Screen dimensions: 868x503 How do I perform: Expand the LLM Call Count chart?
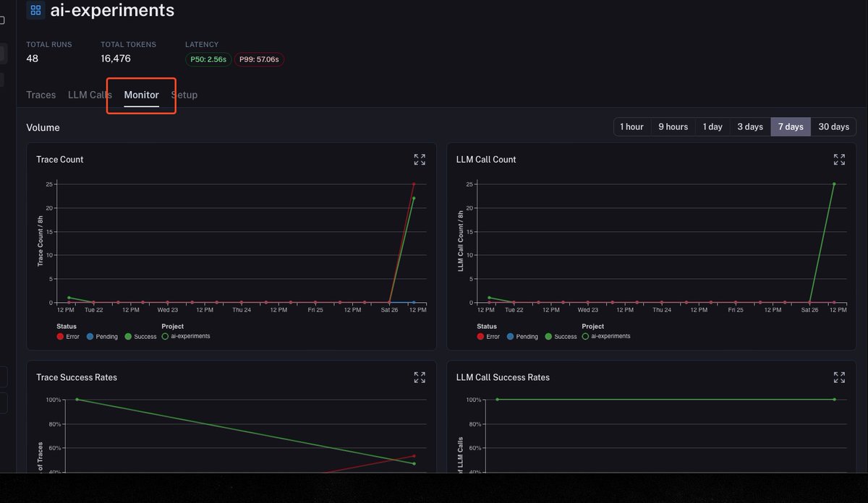coord(839,160)
